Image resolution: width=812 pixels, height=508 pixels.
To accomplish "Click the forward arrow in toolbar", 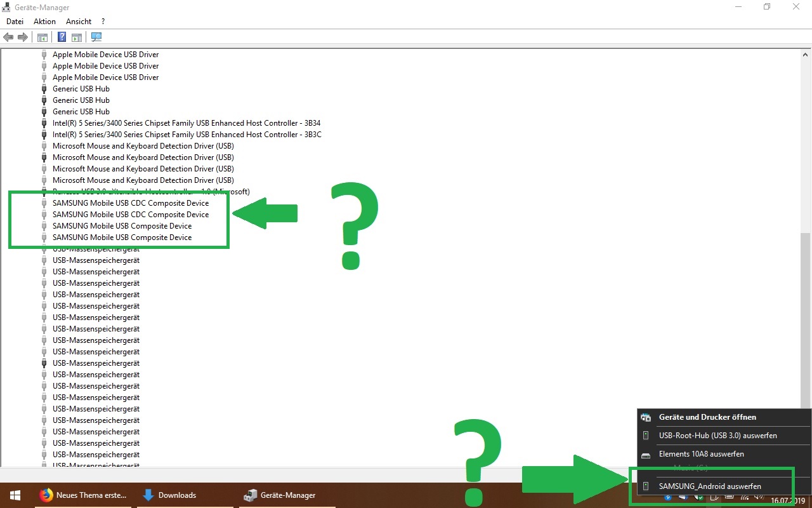I will 22,37.
